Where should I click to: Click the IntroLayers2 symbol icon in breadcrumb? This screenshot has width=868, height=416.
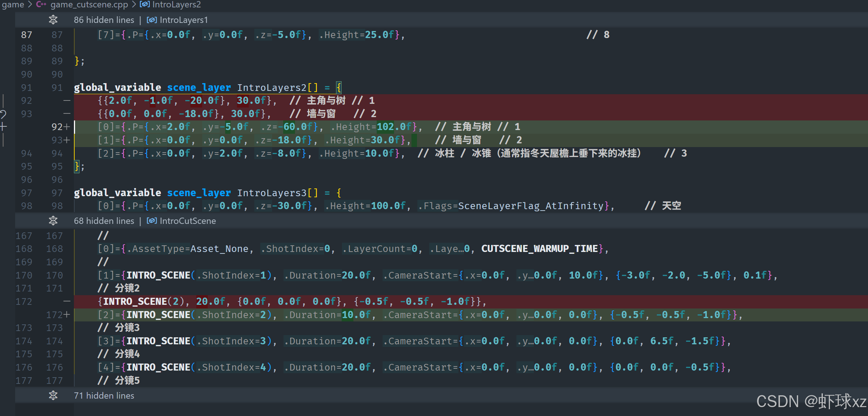point(145,4)
